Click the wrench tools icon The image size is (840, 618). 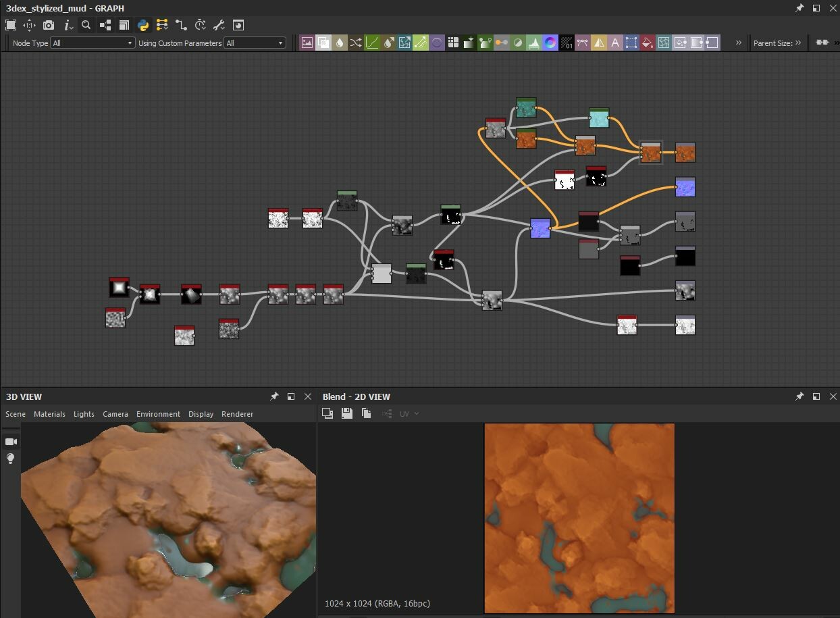coord(218,25)
